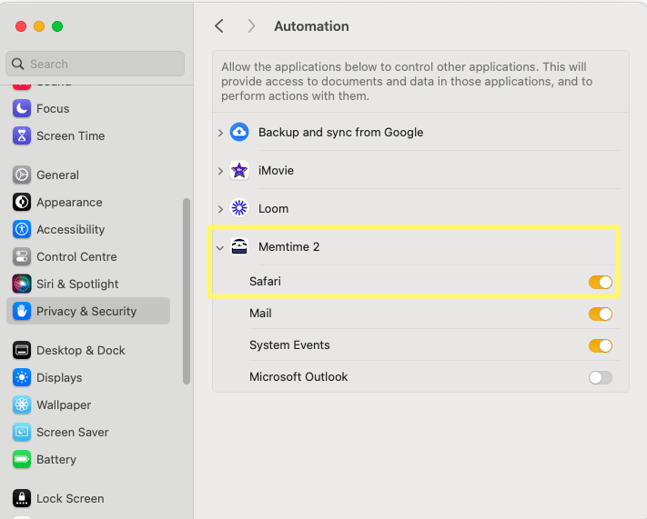Select Displays in the sidebar
Image resolution: width=647 pixels, height=519 pixels.
pos(88,377)
